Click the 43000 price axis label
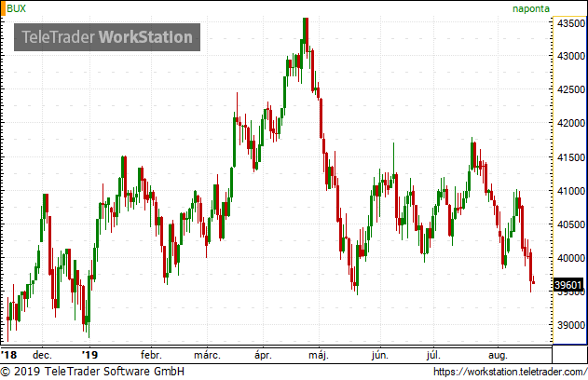The image size is (588, 380). pyautogui.click(x=570, y=56)
